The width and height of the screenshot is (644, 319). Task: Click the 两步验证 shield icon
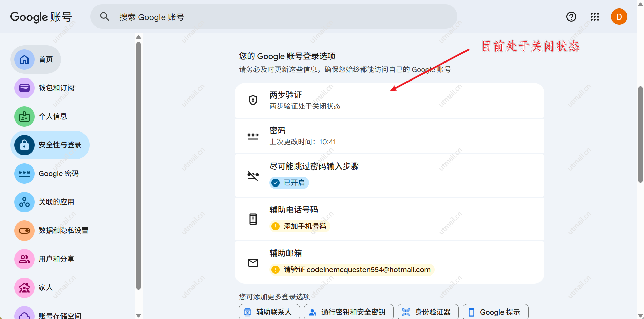(x=253, y=100)
